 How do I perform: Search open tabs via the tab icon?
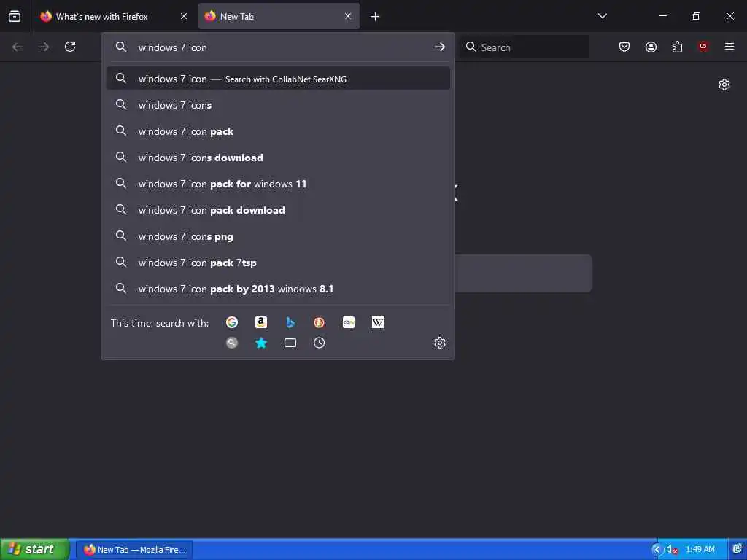point(290,343)
